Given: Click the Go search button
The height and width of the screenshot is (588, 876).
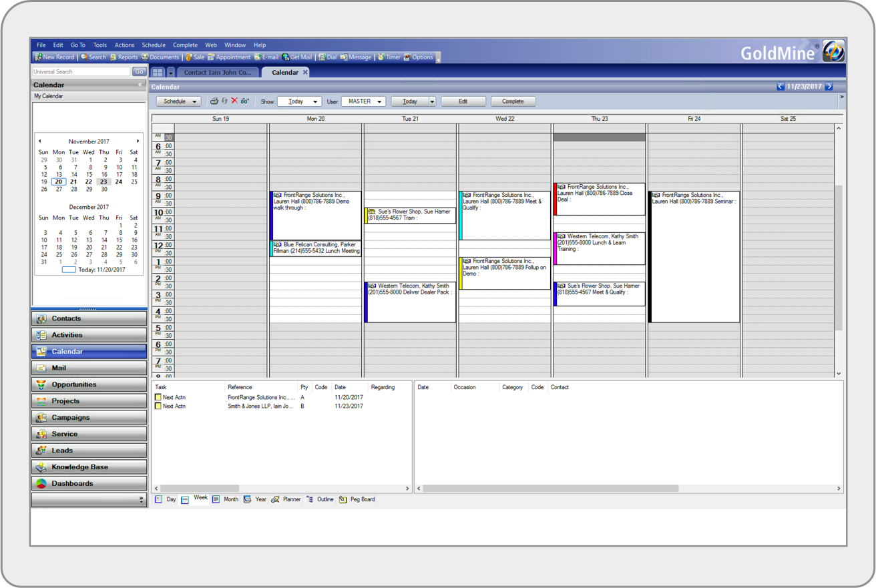Looking at the screenshot, I should click(x=139, y=71).
